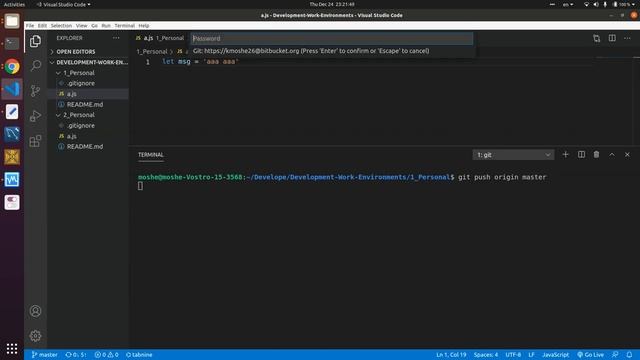Kill the terminal with trash icon
This screenshot has height=360, width=640.
point(596,155)
